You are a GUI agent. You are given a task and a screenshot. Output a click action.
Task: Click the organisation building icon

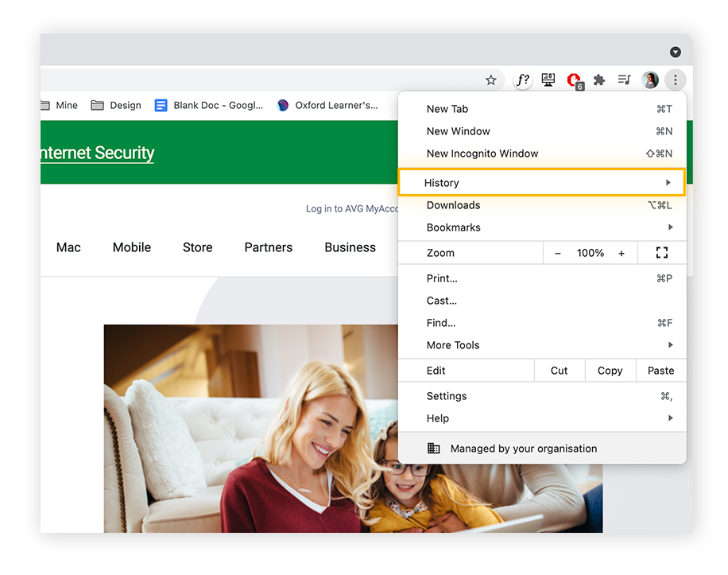(433, 449)
